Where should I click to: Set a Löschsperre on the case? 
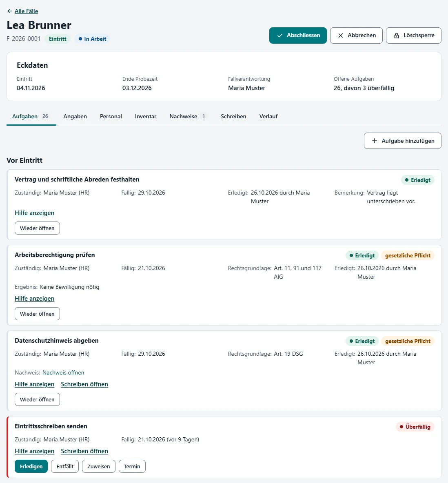point(413,35)
